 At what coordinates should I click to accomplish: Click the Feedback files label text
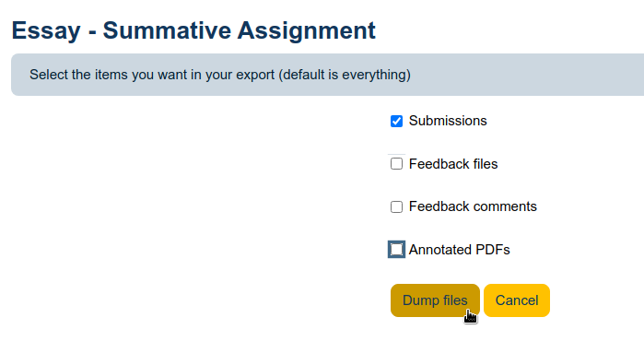click(453, 164)
